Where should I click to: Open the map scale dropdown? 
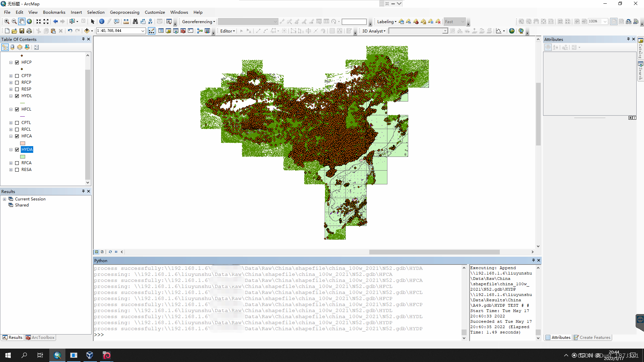point(143,31)
